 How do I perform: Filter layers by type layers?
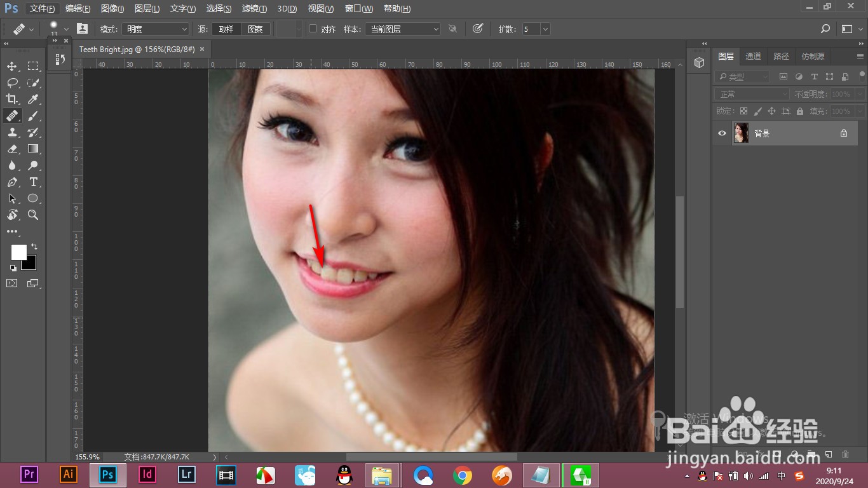tap(814, 76)
